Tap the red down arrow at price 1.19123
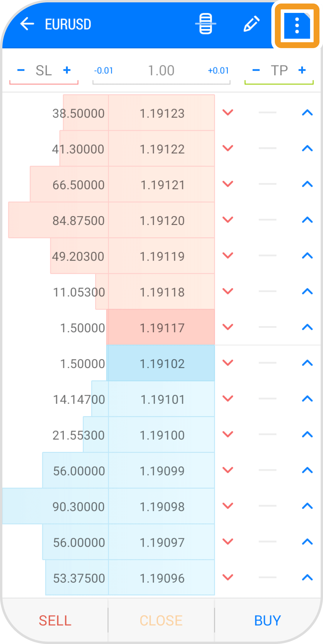Image resolution: width=323 pixels, height=644 pixels. (228, 113)
